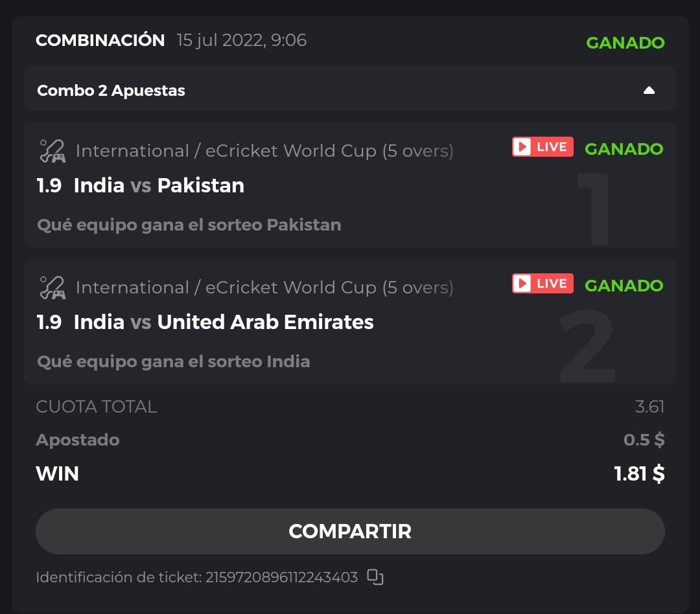
Task: Click the bet date 15 jul 2022, 9:06
Action: tap(242, 40)
